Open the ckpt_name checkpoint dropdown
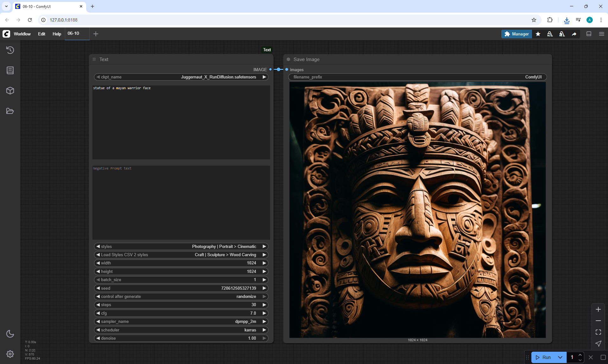This screenshot has width=608, height=364. pos(181,77)
